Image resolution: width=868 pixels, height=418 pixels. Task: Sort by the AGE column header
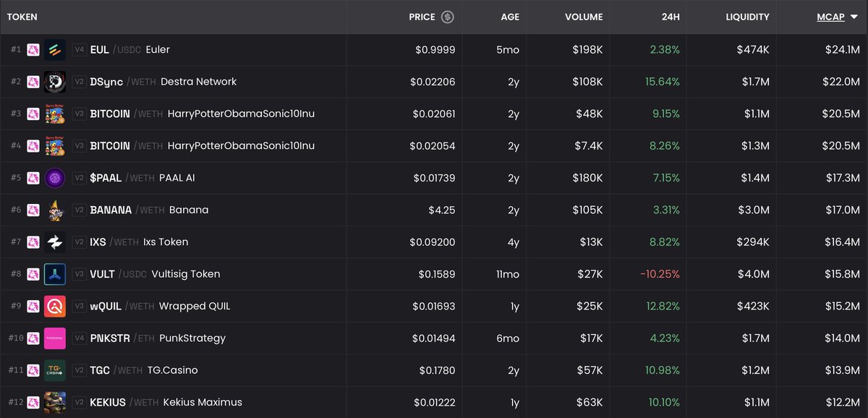pos(510,17)
